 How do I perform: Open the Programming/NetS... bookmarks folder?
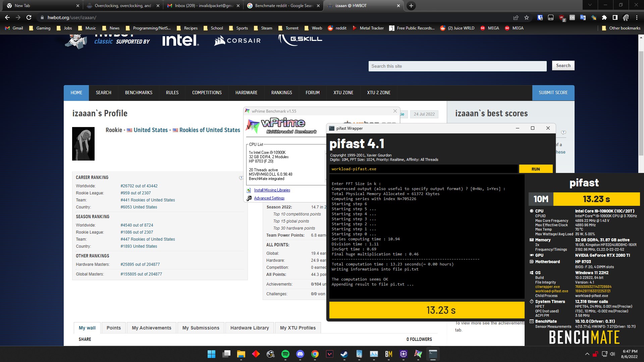(x=148, y=28)
